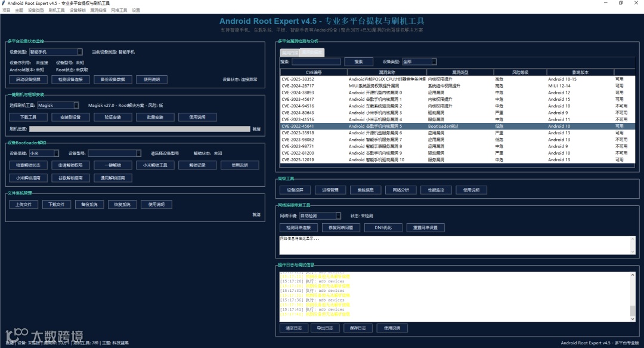Click the 导出日志 button
Screen dimensions: 644x348
[326, 328]
